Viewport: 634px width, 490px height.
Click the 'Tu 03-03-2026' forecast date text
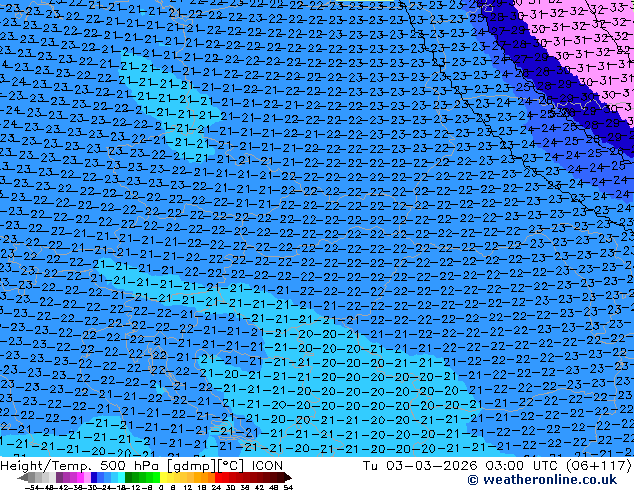click(420, 466)
